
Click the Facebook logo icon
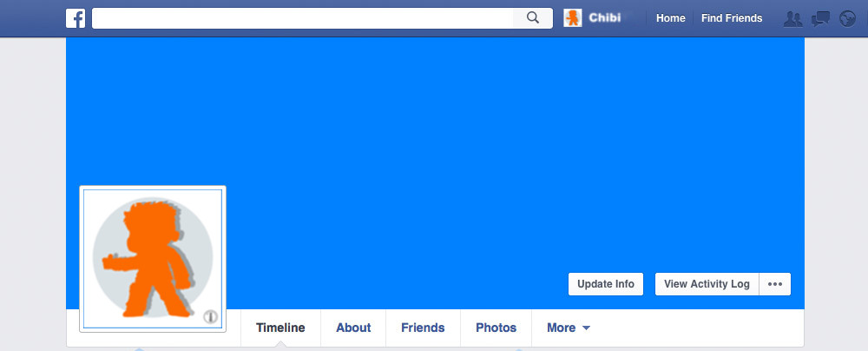pyautogui.click(x=76, y=18)
